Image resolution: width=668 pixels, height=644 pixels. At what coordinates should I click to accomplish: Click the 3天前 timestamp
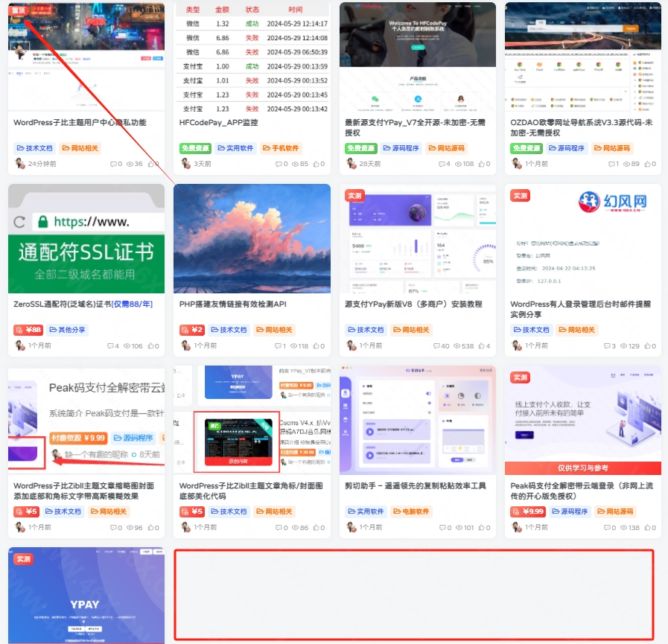tap(203, 164)
